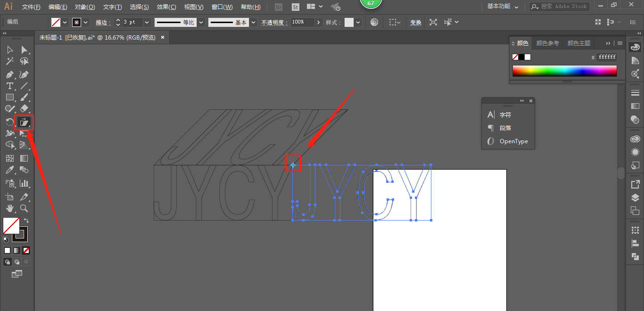Viewport: 644px width, 311px height.
Task: Switch to 颜色主题 tab
Action: [x=578, y=43]
